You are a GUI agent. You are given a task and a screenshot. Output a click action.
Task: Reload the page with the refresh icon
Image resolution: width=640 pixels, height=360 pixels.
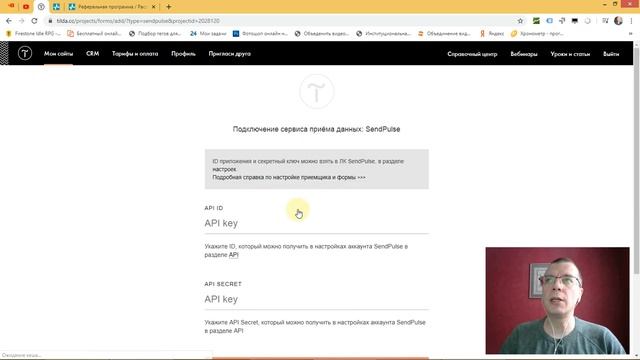pyautogui.click(x=34, y=21)
